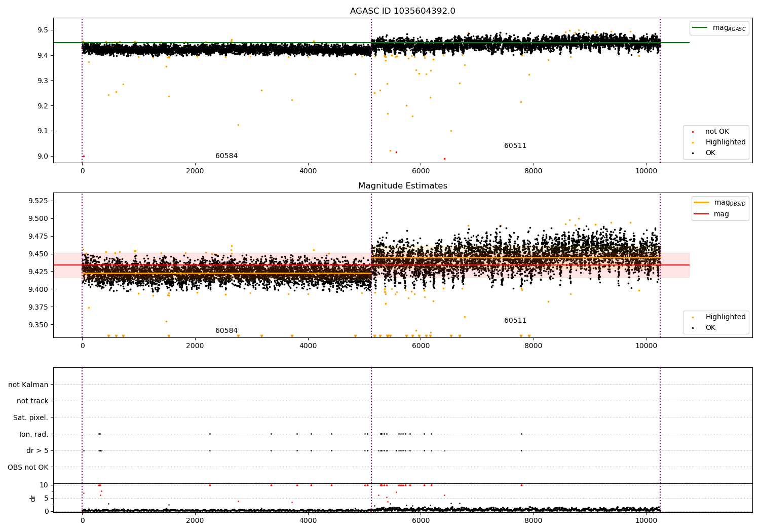This screenshot has width=760, height=532.
Task: Click the '9.525' y-axis tick label
Action: tap(39, 201)
